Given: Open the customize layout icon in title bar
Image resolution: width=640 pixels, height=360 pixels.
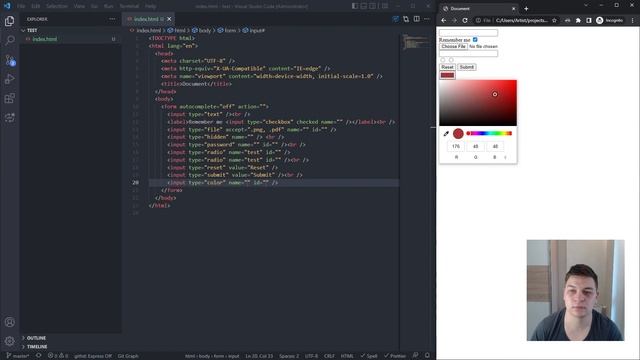Looking at the screenshot, I should [x=384, y=6].
